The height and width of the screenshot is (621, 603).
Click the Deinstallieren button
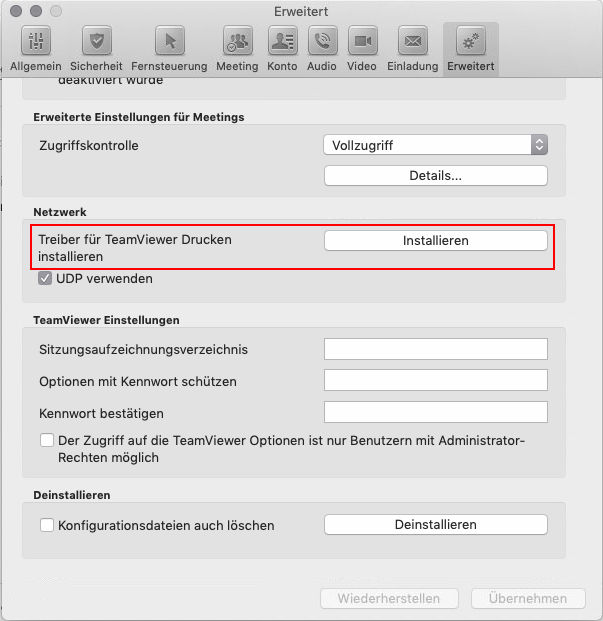(x=436, y=524)
